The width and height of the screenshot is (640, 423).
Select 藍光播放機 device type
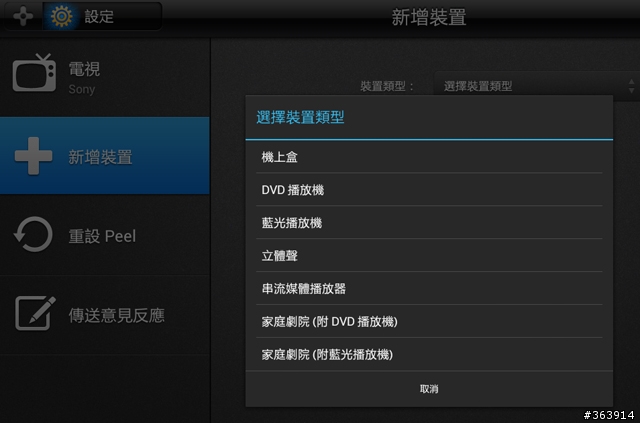[429, 223]
